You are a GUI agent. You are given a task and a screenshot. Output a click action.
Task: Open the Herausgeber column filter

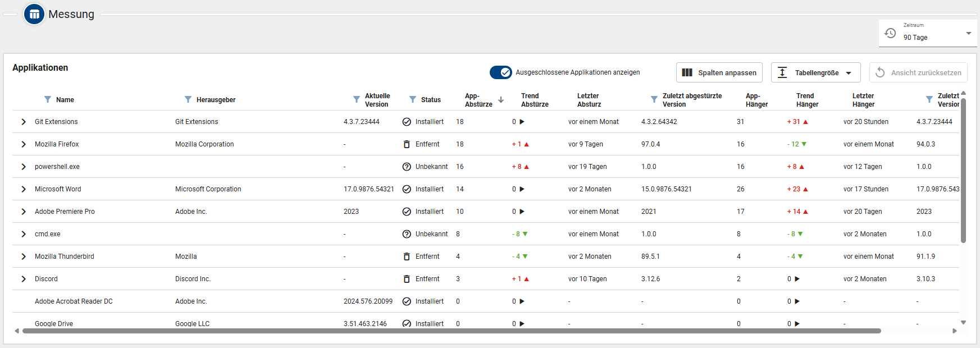pos(188,100)
